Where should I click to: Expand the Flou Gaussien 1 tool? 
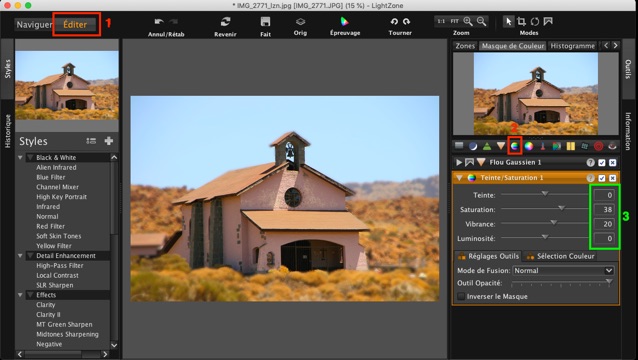click(x=459, y=162)
